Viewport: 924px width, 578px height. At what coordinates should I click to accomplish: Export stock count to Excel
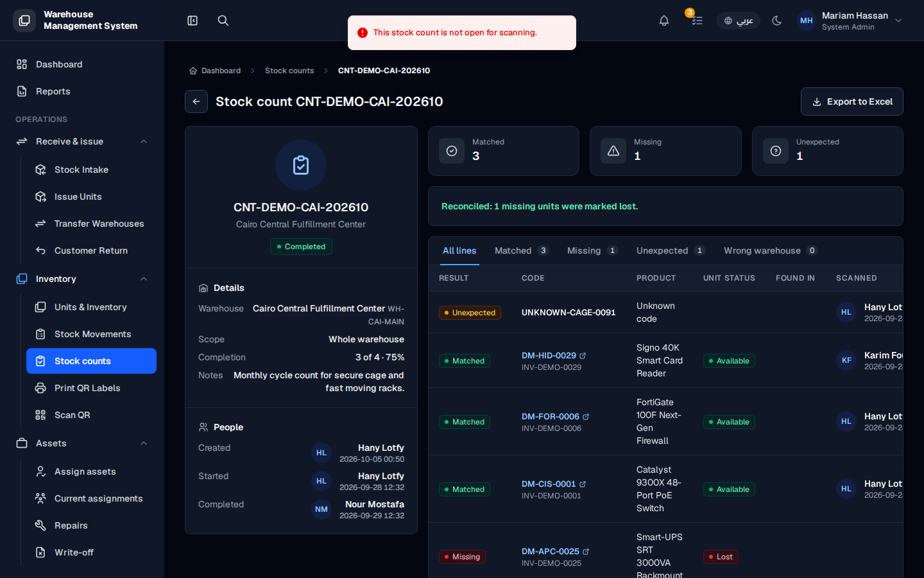click(x=852, y=101)
